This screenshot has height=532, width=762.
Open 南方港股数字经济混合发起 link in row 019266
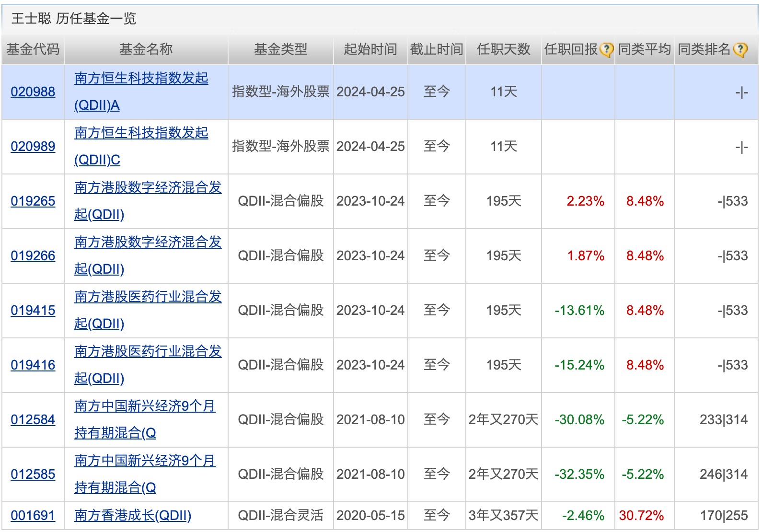(148, 255)
